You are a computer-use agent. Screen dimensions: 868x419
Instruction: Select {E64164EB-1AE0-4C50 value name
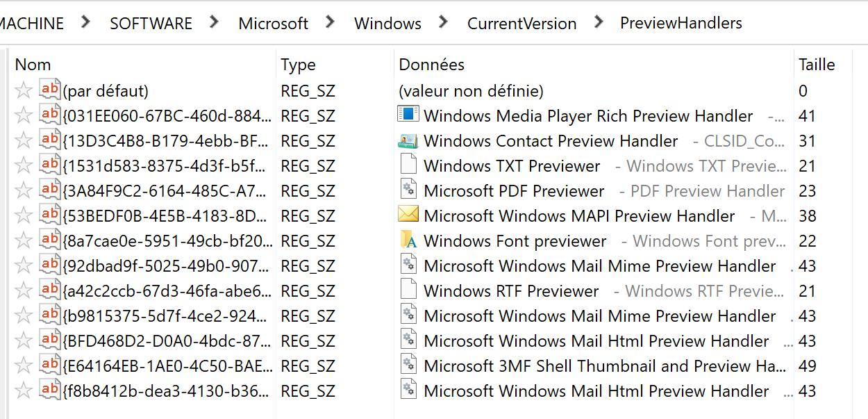point(167,366)
